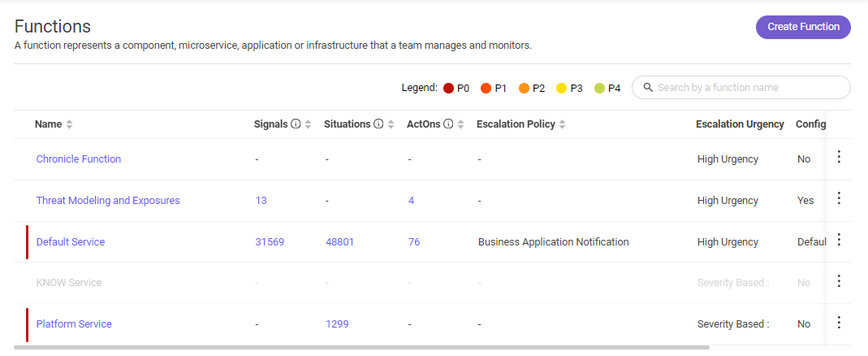The image size is (868, 356).
Task: Click the P3 yellow legend dot
Action: pos(561,88)
